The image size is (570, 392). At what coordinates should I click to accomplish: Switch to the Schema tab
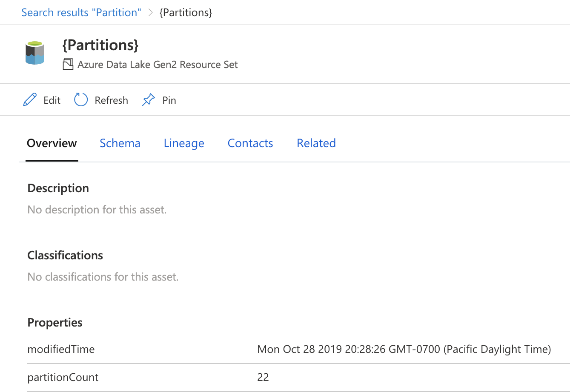(x=120, y=143)
